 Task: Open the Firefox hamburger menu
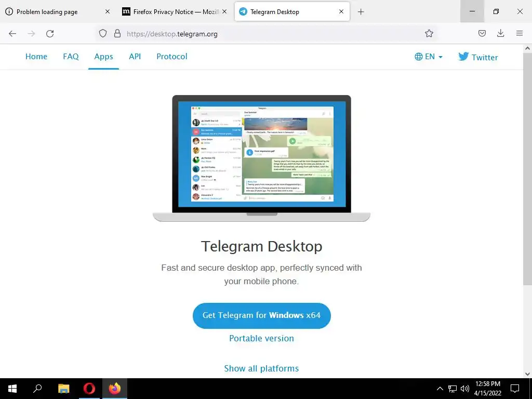pos(520,33)
